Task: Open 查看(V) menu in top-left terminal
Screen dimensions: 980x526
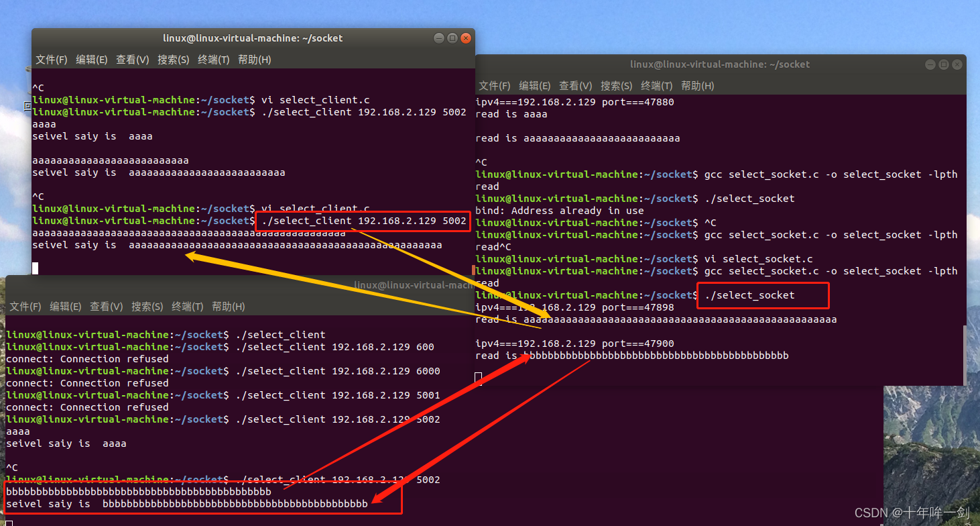Action: click(133, 60)
